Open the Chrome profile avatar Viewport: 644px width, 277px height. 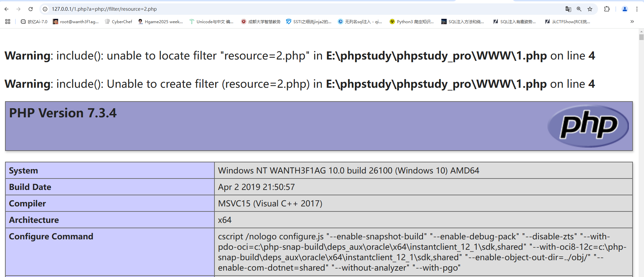[625, 9]
